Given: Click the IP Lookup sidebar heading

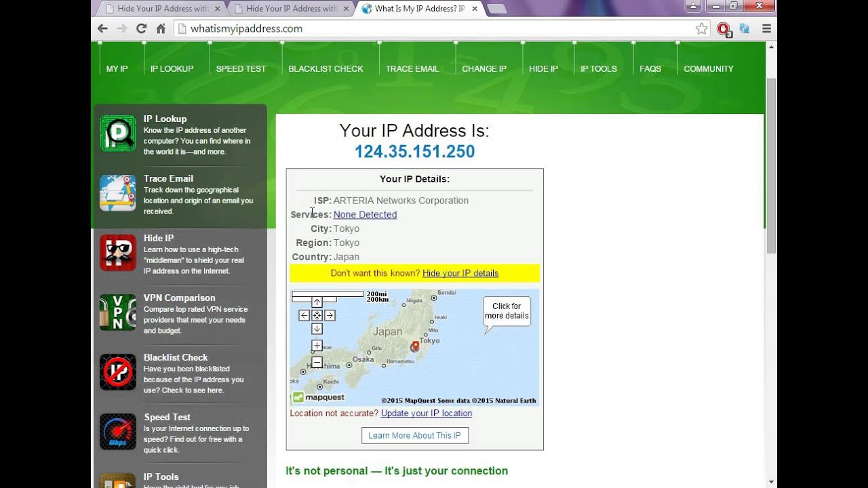Looking at the screenshot, I should 165,119.
